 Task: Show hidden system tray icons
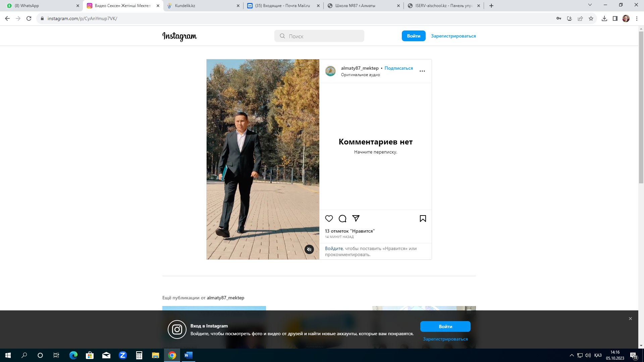572,355
